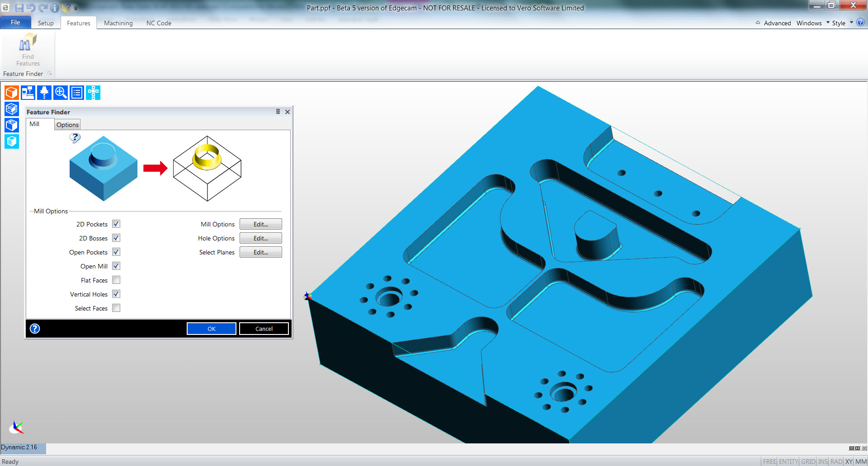Click the speech-bubble help icon in Mill tab

tap(75, 138)
